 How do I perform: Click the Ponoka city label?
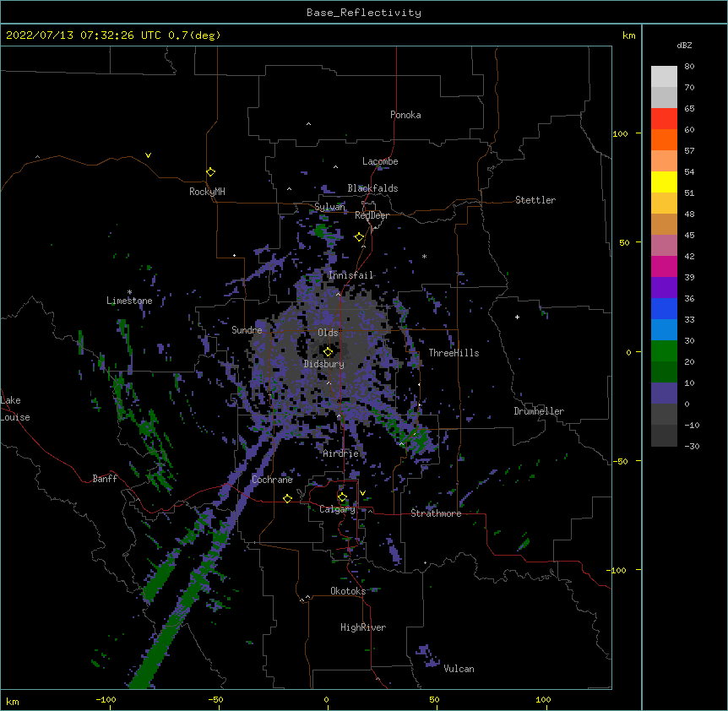click(x=405, y=115)
